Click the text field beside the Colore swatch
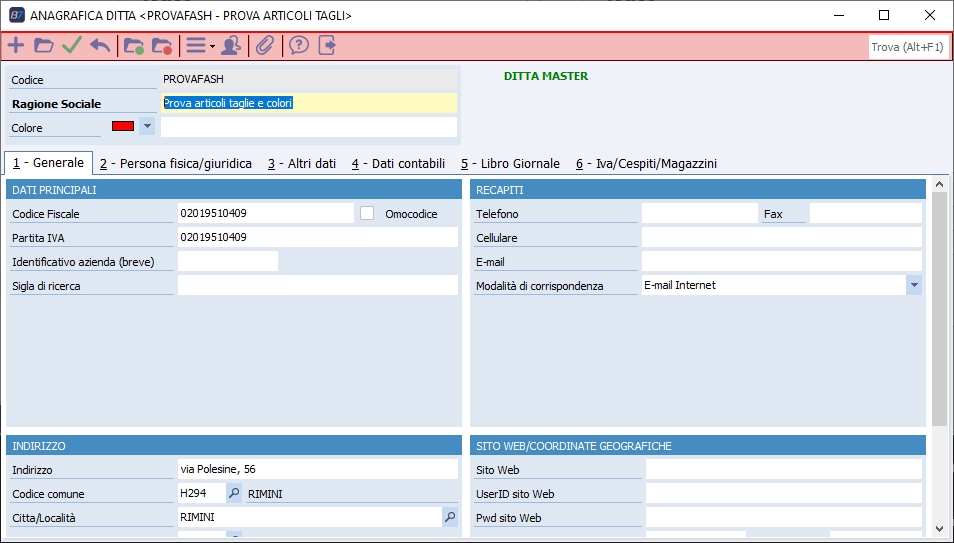954x543 pixels. coord(309,127)
